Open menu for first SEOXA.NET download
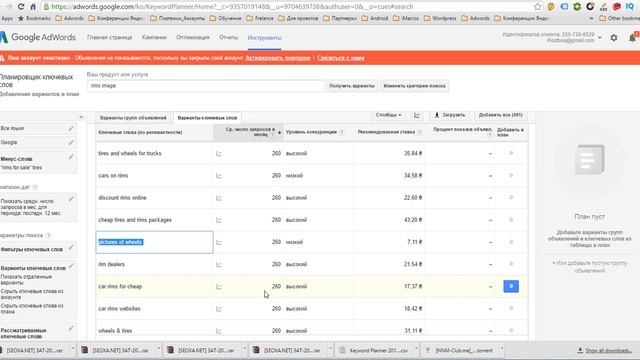 (x=73, y=349)
